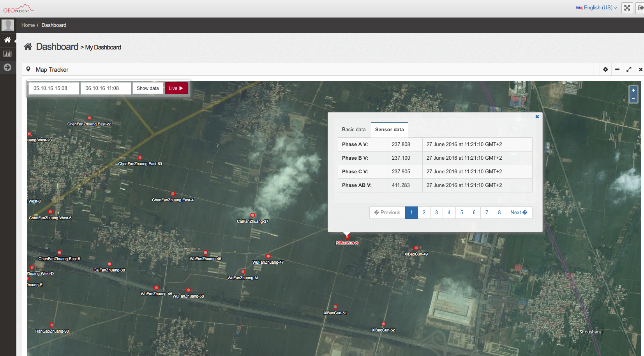Go to page 8 of sensor data
This screenshot has height=356, width=644.
(x=499, y=212)
